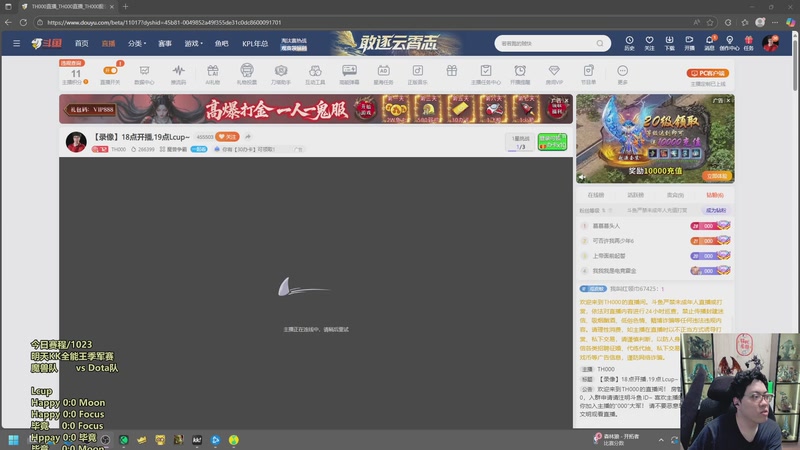Open 数据中心 toolbar icon

[144, 74]
